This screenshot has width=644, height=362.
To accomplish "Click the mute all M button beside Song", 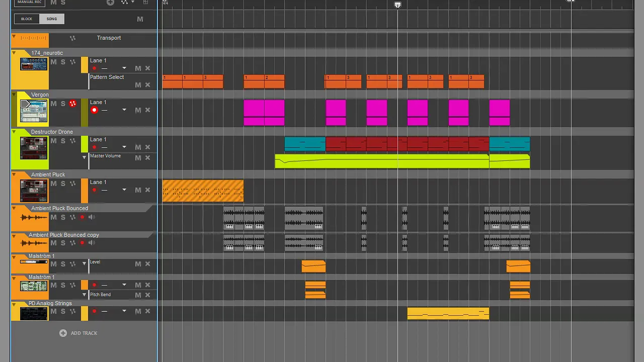I will pyautogui.click(x=140, y=19).
